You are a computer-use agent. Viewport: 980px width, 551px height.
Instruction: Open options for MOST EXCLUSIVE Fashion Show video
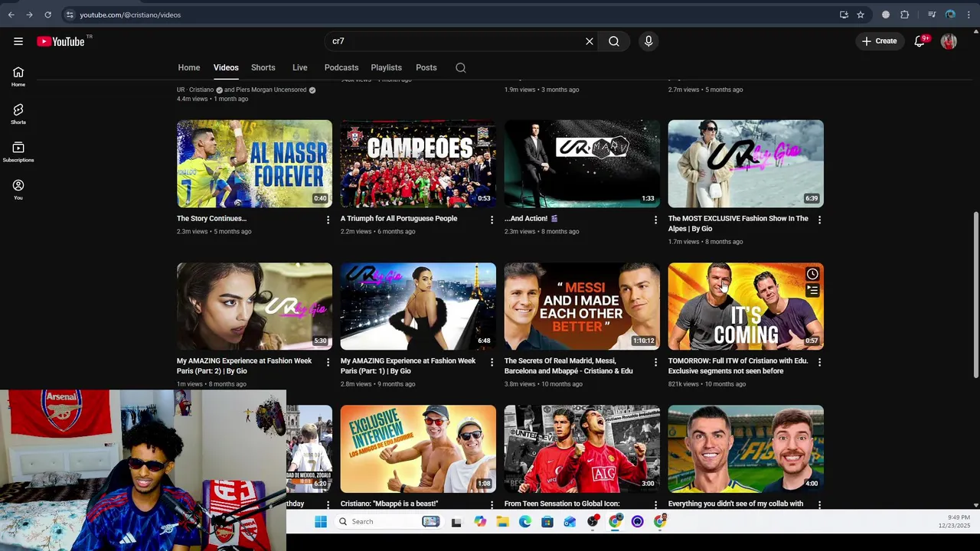click(x=819, y=220)
